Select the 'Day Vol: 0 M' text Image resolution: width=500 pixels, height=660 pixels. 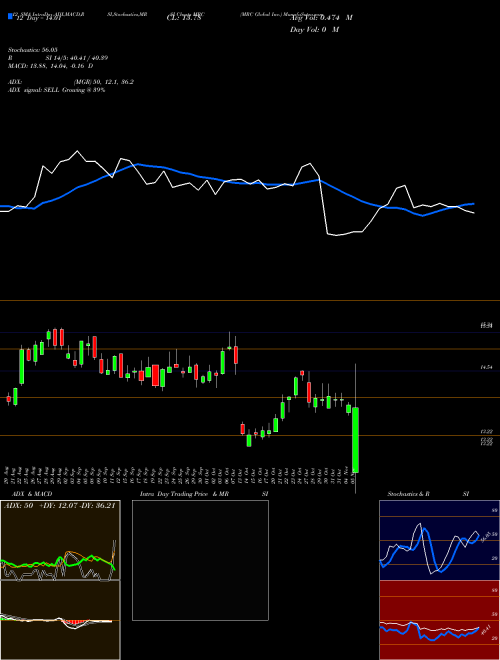point(314,30)
